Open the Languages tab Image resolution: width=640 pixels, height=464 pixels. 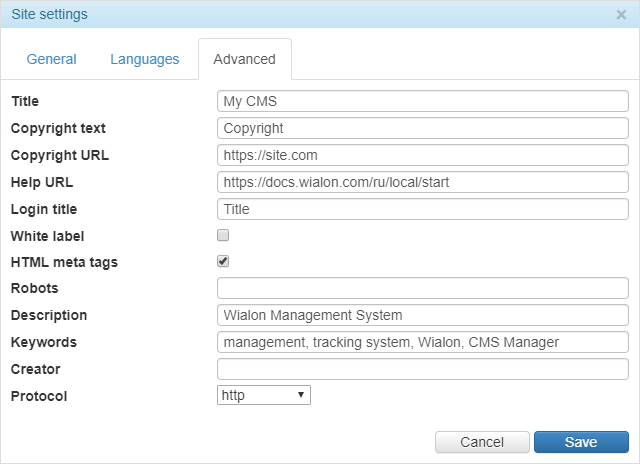tap(145, 59)
